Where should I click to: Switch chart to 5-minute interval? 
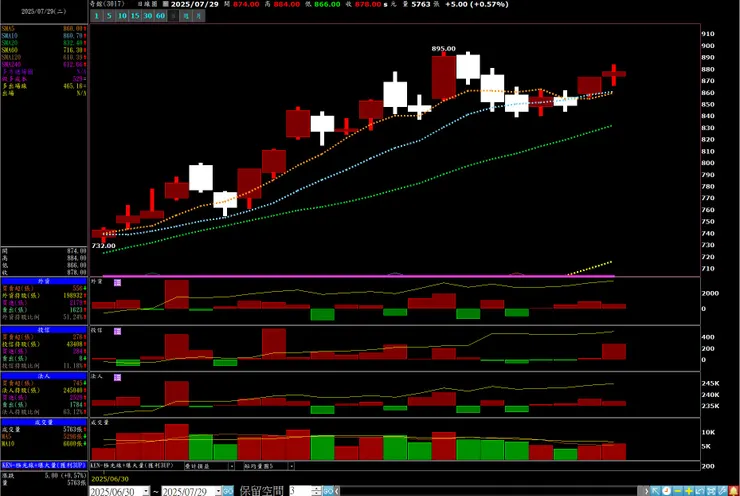pyautogui.click(x=109, y=16)
